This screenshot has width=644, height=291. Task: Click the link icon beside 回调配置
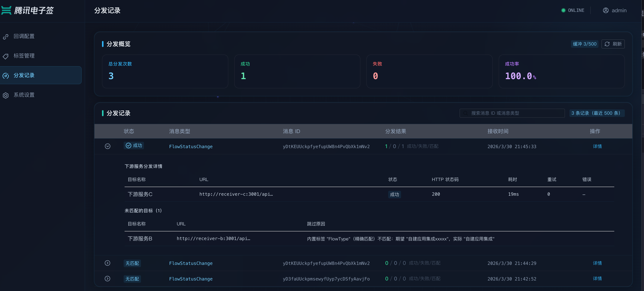[6, 37]
